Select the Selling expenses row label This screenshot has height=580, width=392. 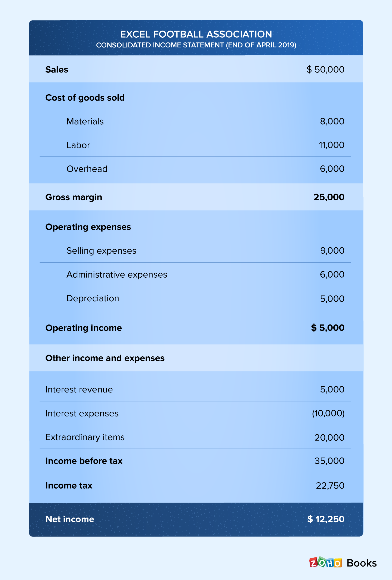tap(101, 251)
